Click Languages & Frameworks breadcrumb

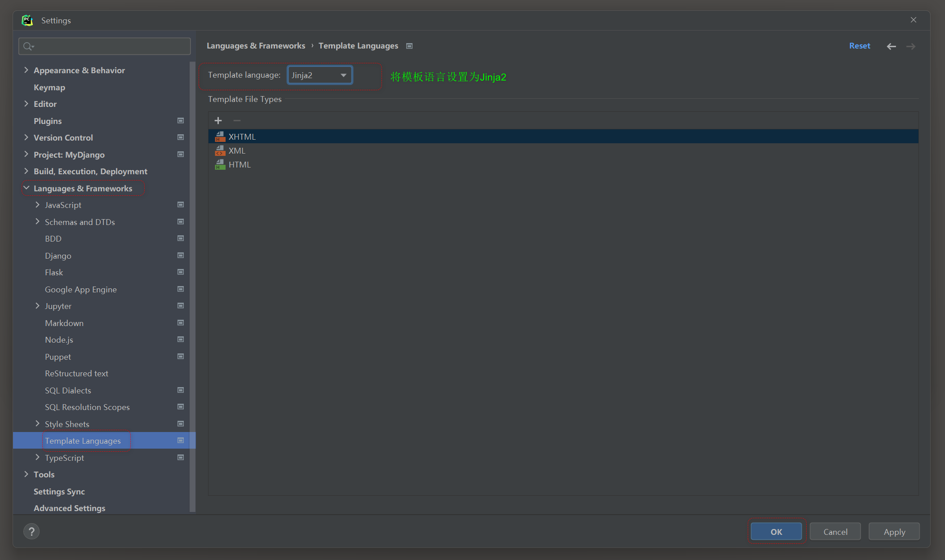(x=256, y=46)
